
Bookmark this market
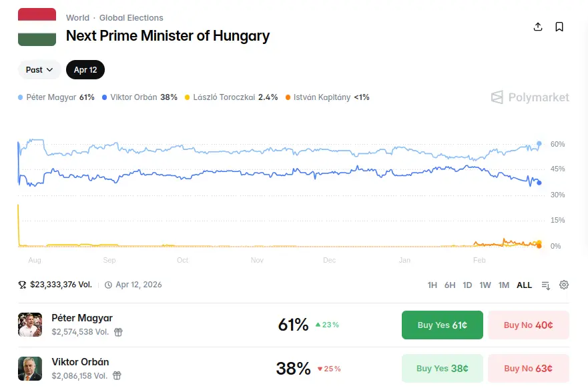[x=559, y=27]
